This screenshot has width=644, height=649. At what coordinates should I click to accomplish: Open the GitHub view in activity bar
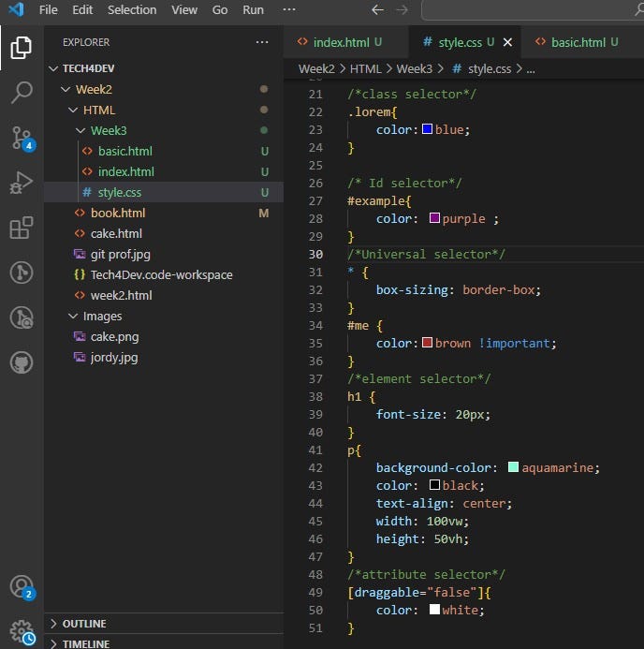(x=22, y=362)
